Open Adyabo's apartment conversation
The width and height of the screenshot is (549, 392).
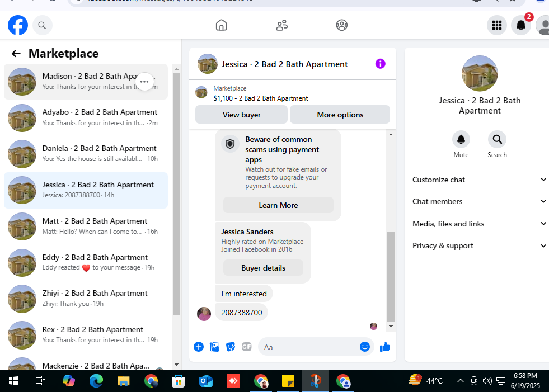tap(86, 118)
